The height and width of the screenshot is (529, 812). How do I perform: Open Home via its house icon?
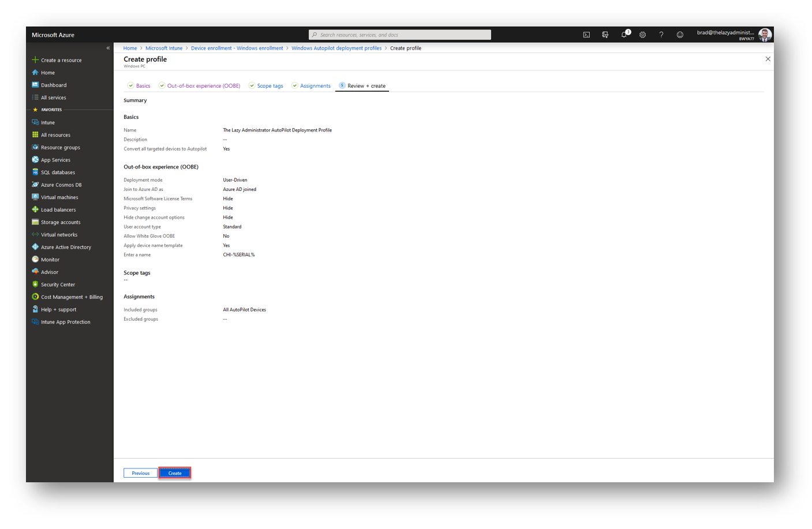coord(35,73)
